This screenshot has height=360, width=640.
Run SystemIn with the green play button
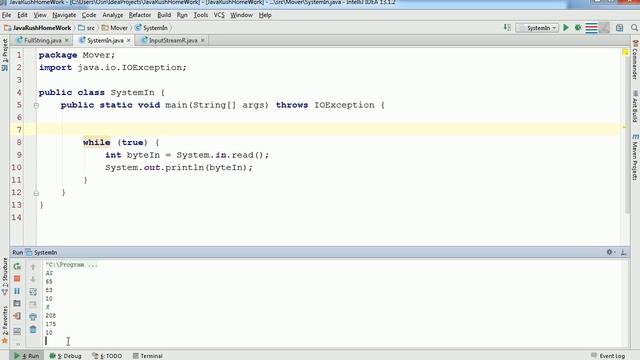(x=566, y=28)
